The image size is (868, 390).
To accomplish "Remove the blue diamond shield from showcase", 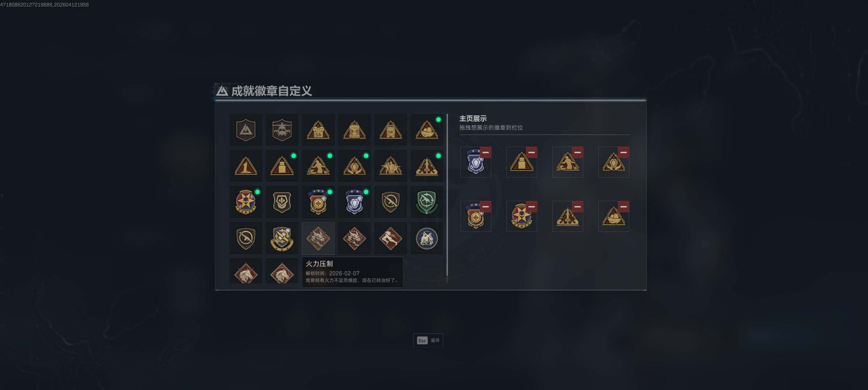I will coord(486,152).
